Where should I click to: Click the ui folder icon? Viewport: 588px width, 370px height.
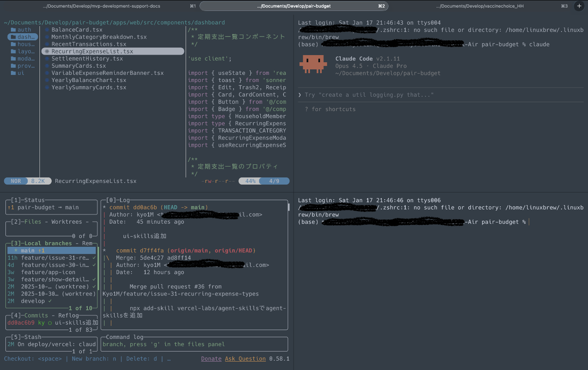[x=13, y=73]
